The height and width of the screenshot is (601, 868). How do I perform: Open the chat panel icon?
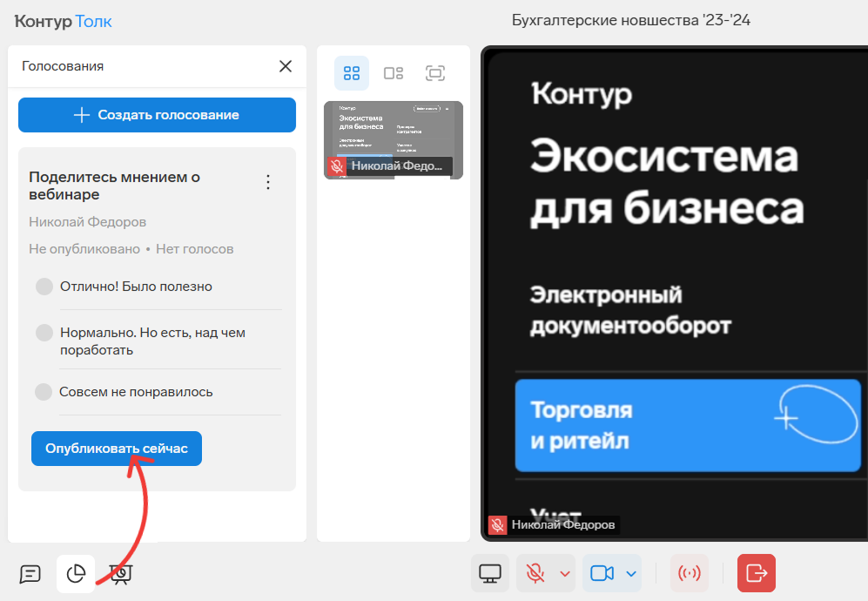pyautogui.click(x=30, y=574)
